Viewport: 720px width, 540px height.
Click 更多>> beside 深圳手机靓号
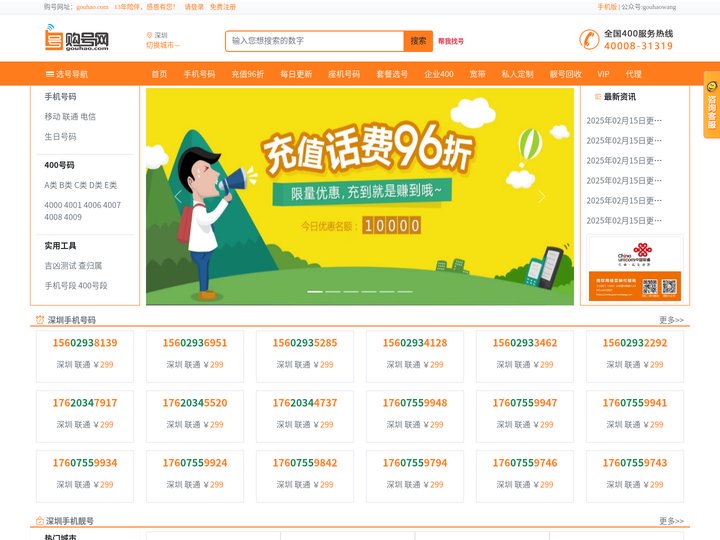(x=671, y=521)
